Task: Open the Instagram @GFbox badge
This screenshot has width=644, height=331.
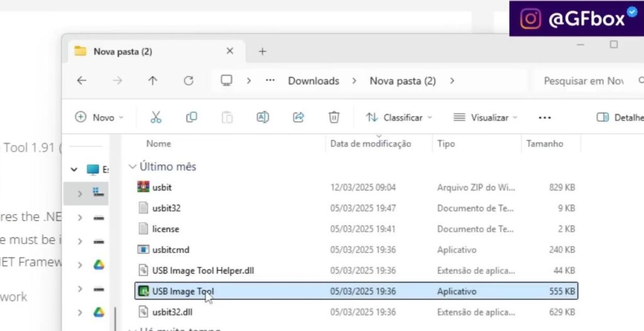Action: click(x=576, y=18)
